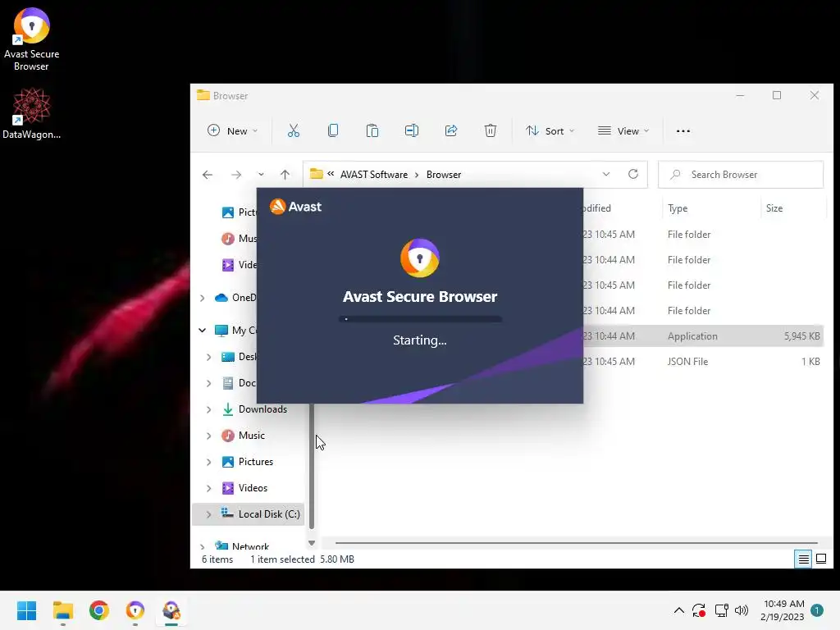Open the Sort options dropdown
The height and width of the screenshot is (630, 840).
point(550,130)
